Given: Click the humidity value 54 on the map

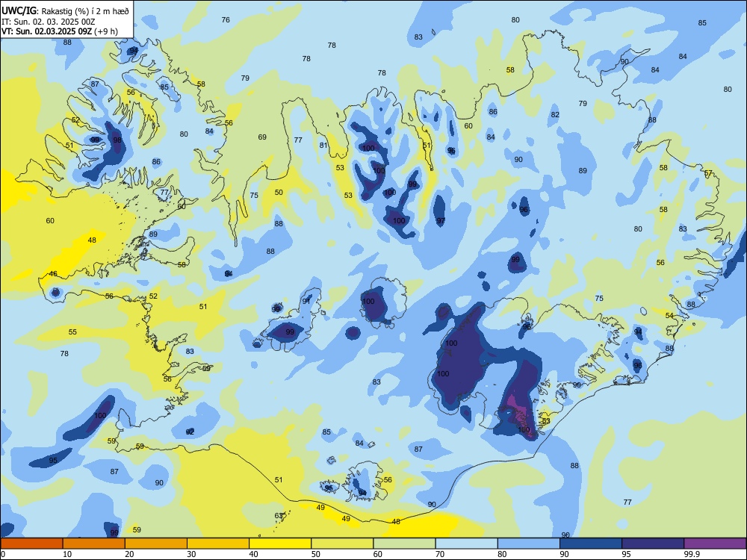Looking at the screenshot, I should point(669,316).
